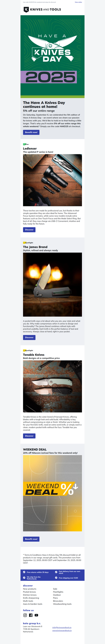Open the Facebook icon under follow us
This screenshot has width=105, height=644.
[31, 615]
